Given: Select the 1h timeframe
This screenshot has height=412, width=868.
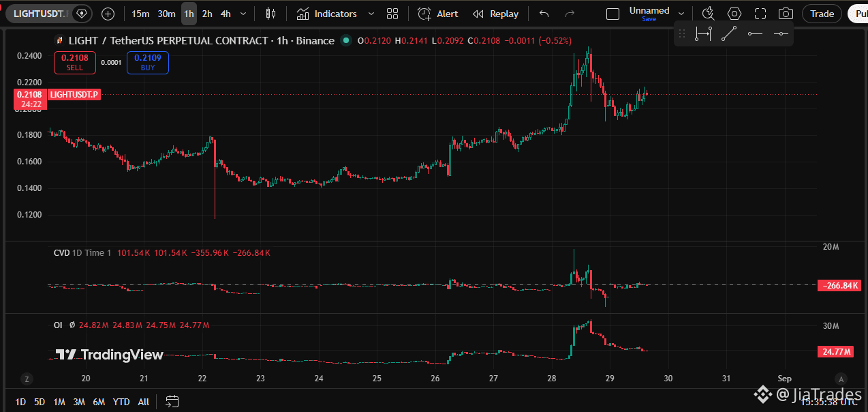Looking at the screenshot, I should pyautogui.click(x=189, y=14).
